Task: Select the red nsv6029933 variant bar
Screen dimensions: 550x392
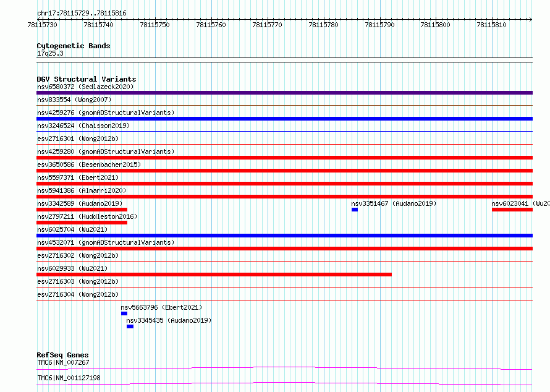Action: [x=214, y=275]
